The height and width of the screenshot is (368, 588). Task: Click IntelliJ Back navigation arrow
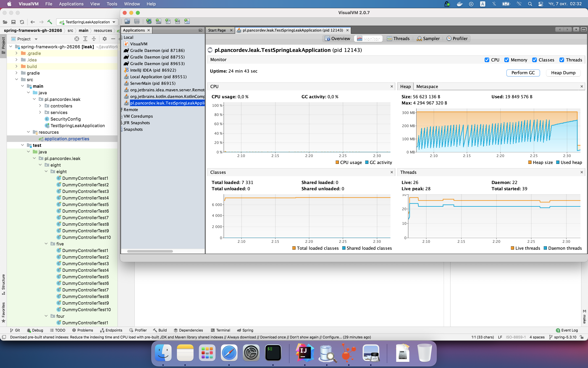(32, 22)
